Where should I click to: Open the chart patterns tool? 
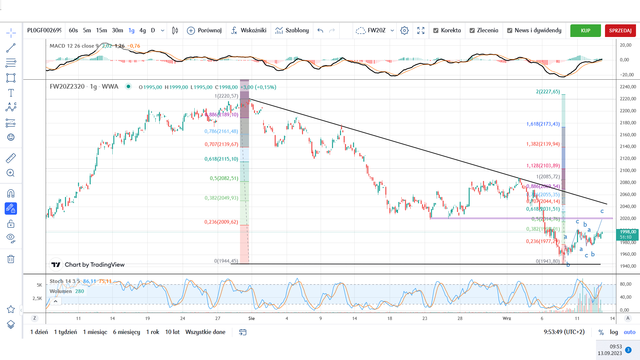coord(11,107)
